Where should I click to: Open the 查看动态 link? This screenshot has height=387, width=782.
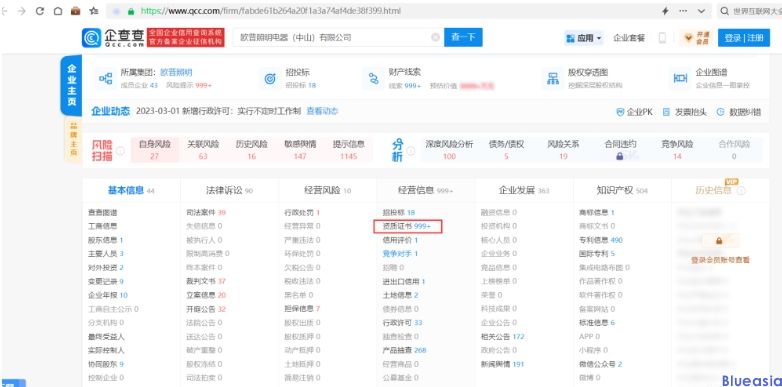click(x=322, y=111)
